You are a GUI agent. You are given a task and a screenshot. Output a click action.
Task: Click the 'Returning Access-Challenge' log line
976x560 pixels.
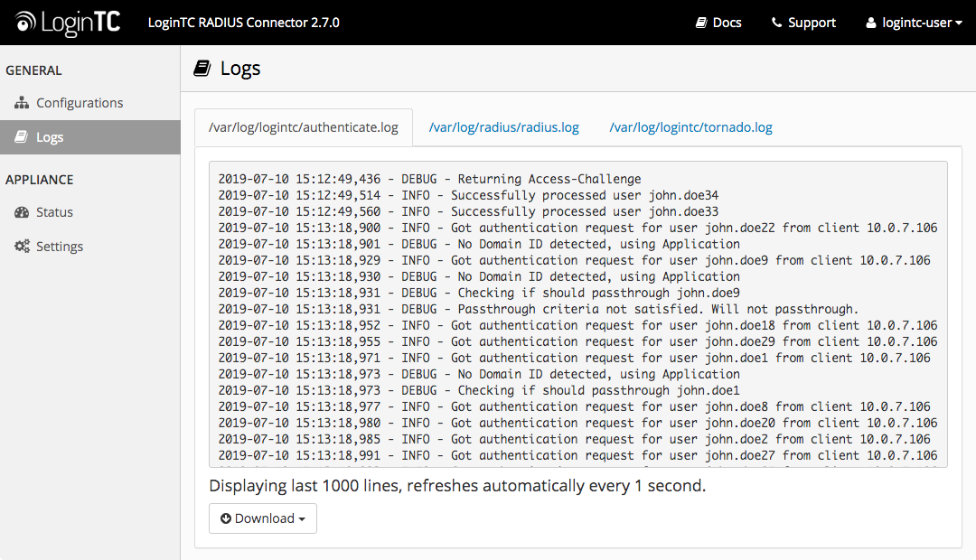[x=429, y=179]
